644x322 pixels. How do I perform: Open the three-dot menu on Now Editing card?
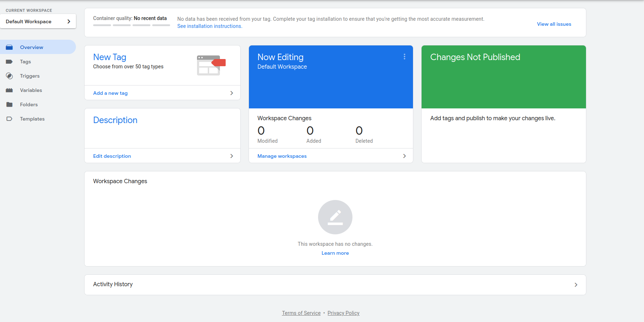(x=404, y=57)
